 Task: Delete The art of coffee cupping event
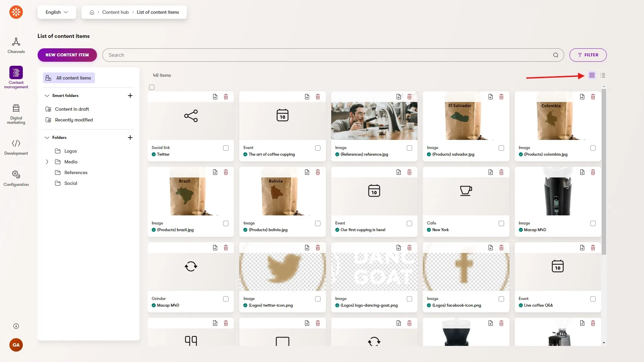click(318, 97)
